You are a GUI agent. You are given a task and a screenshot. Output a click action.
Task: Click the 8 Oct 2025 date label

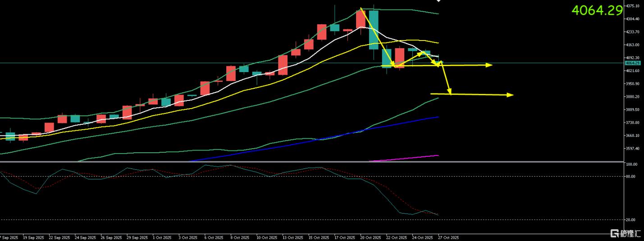tap(239, 237)
